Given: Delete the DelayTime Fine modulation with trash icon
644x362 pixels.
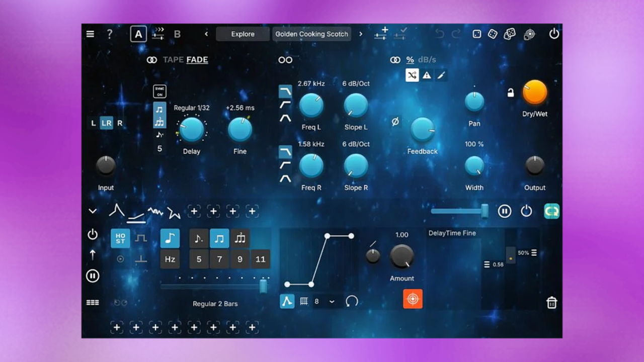Looking at the screenshot, I should click(x=551, y=302).
